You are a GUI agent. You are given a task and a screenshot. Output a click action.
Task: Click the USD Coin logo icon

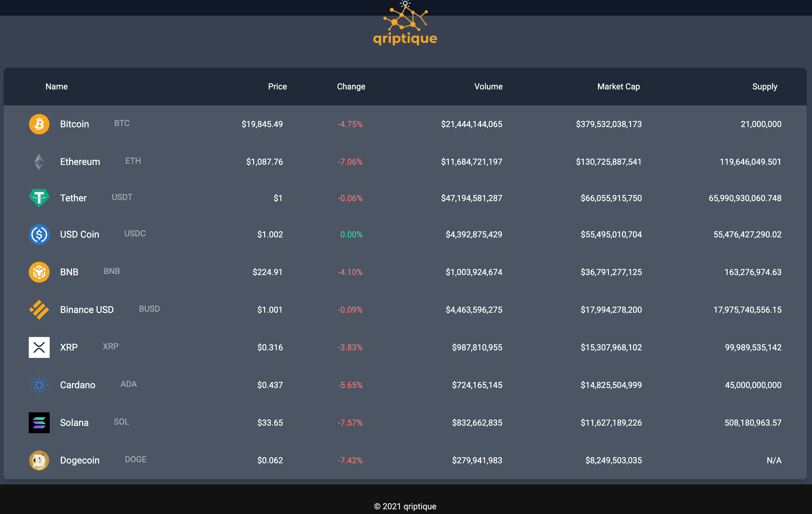click(x=39, y=235)
